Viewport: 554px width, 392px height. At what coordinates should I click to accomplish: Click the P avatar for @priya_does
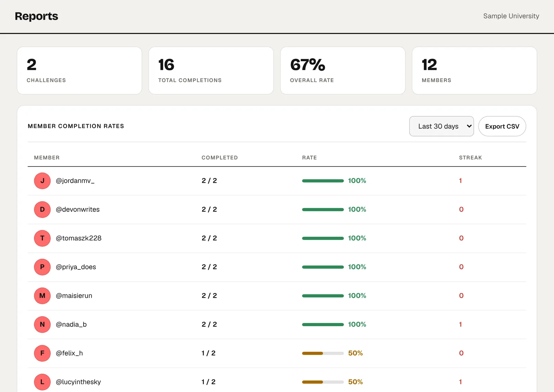[42, 267]
